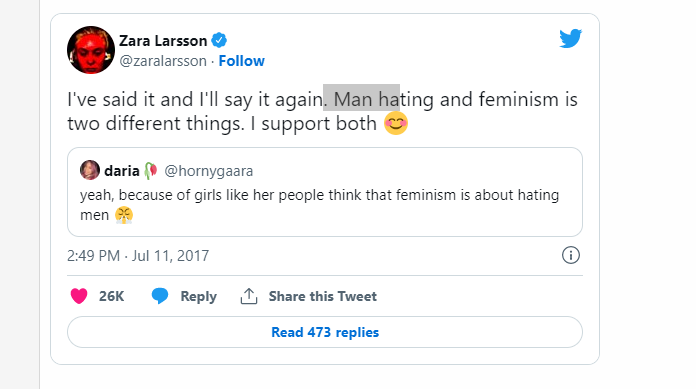Open daria's small avatar picture
Image resolution: width=696 pixels, height=389 pixels.
click(x=90, y=170)
